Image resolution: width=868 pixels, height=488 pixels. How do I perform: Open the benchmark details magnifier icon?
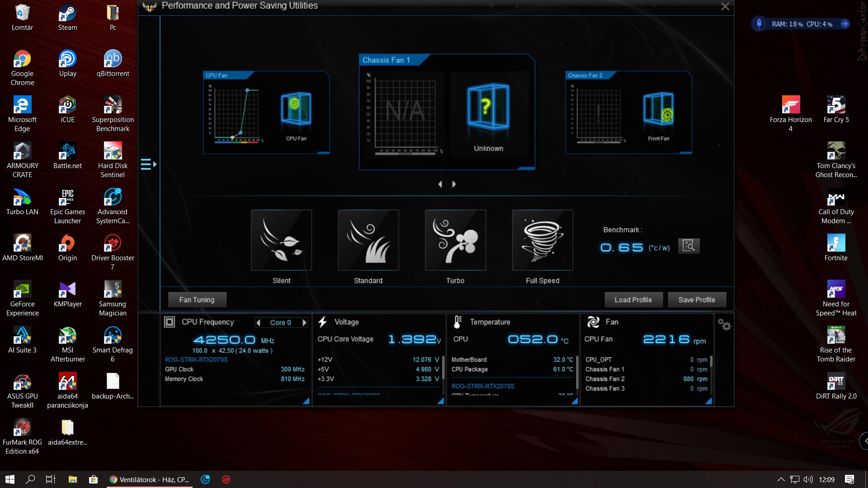689,246
